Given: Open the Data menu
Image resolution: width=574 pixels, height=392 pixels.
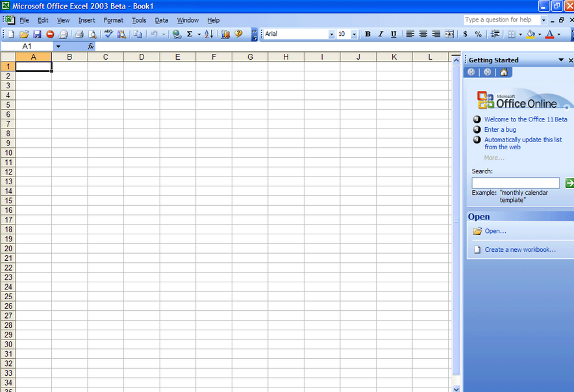Looking at the screenshot, I should (x=162, y=20).
